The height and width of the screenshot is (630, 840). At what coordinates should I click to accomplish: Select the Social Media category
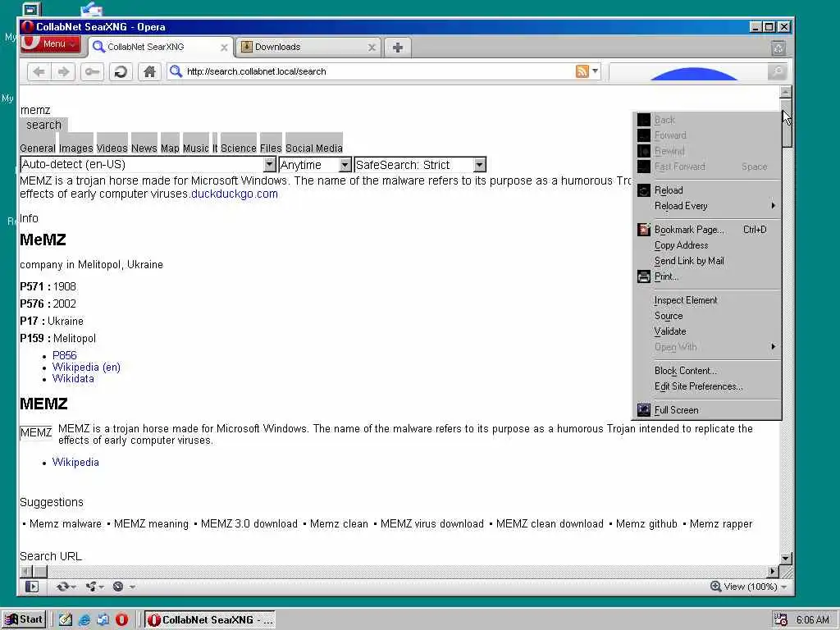pos(314,148)
